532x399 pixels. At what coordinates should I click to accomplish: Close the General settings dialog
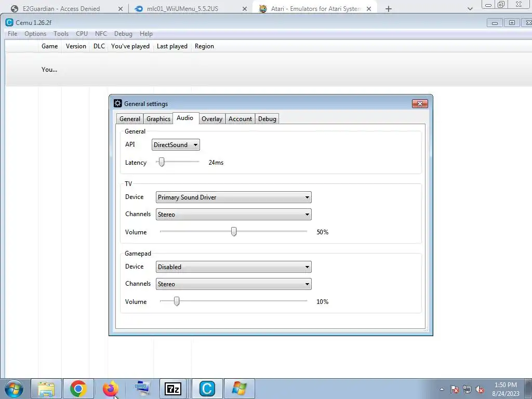pos(420,103)
